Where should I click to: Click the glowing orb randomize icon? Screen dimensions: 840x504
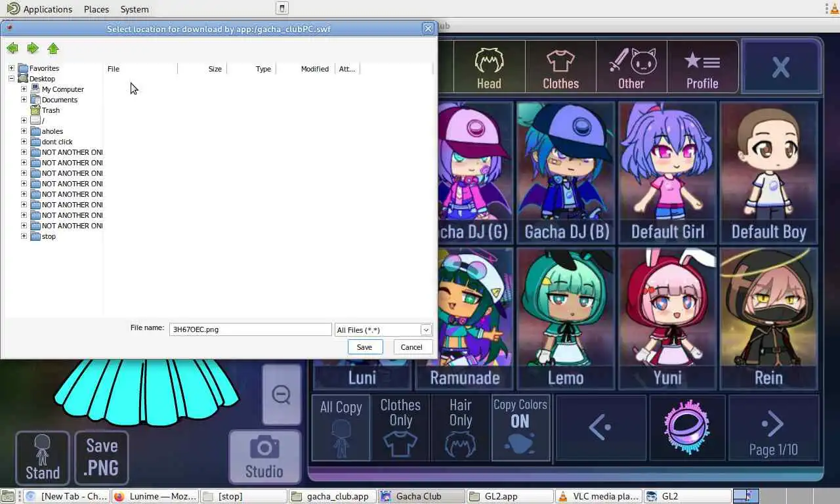687,427
